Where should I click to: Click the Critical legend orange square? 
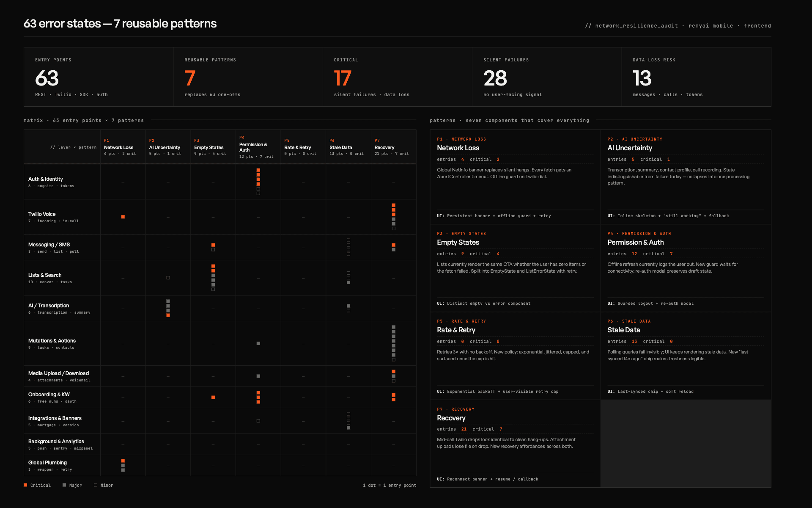pos(25,485)
